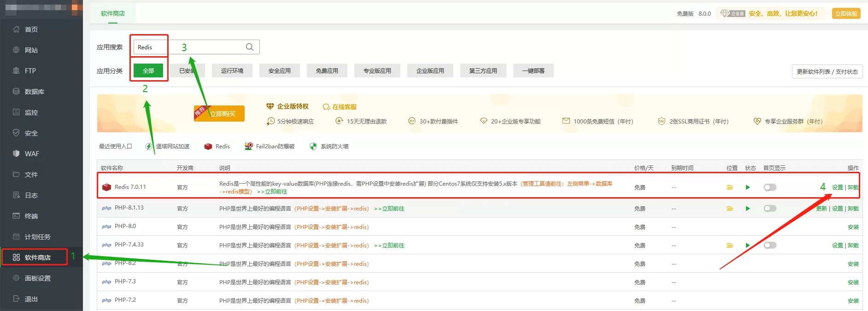Open PHP-8.1.13 folder location icon
The height and width of the screenshot is (311, 868).
pyautogui.click(x=730, y=209)
